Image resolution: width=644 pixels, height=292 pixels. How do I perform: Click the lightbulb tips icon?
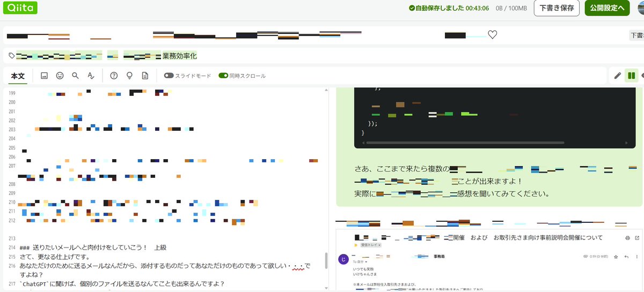[129, 76]
